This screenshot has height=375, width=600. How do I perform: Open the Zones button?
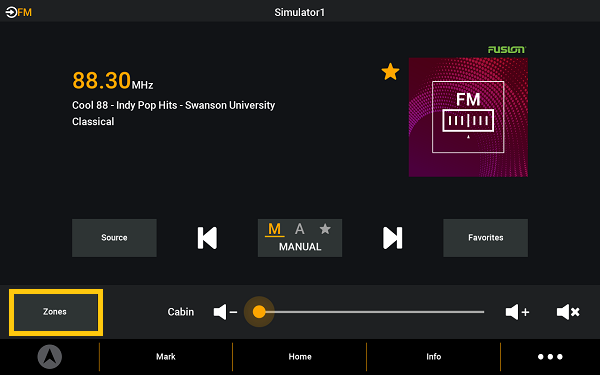(56, 312)
